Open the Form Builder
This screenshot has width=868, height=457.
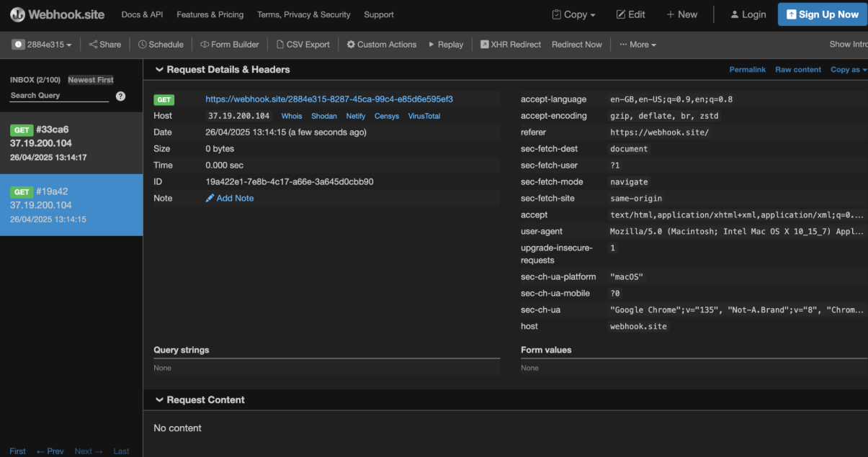[230, 45]
